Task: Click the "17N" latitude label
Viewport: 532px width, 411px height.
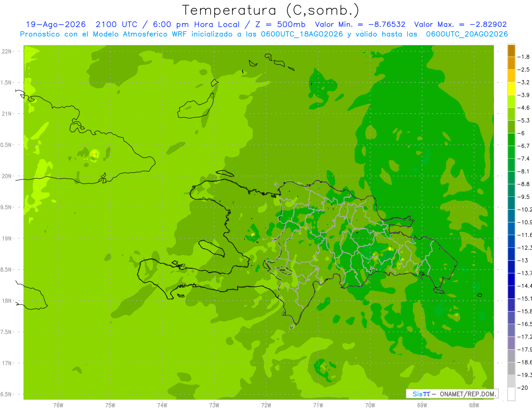Action: (6, 363)
